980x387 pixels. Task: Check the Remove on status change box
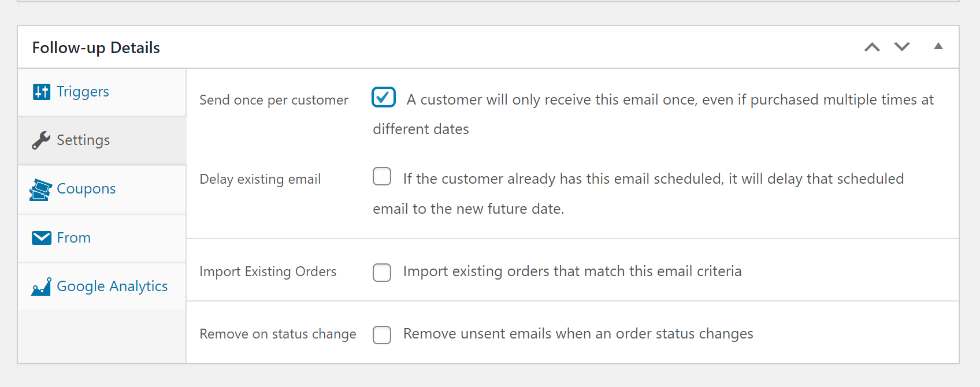382,334
